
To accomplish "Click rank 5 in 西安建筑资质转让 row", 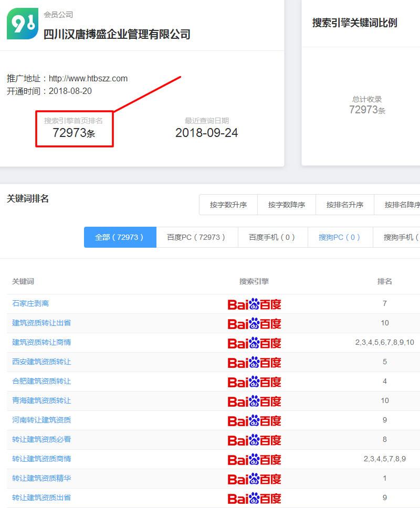I will [x=385, y=362].
